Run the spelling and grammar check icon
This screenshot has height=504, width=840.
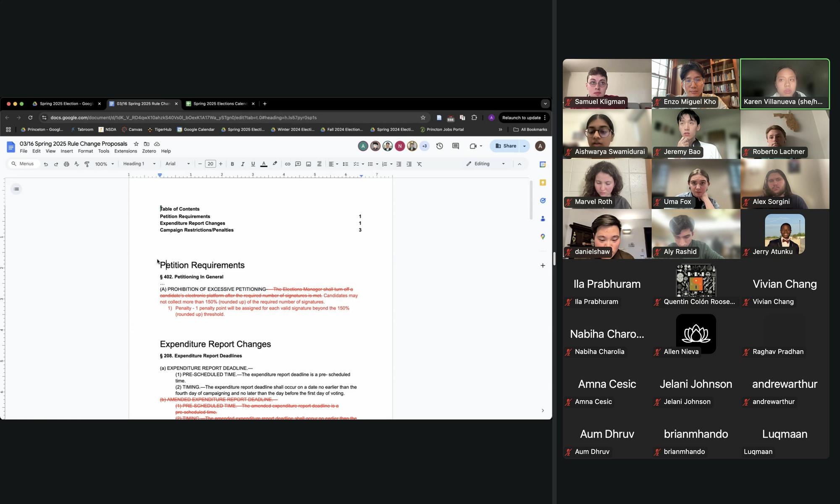(x=77, y=164)
